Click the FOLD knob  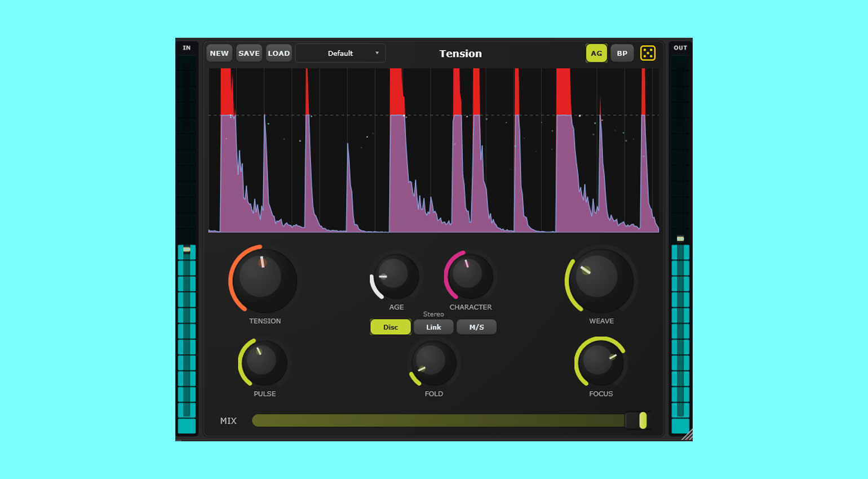[432, 362]
